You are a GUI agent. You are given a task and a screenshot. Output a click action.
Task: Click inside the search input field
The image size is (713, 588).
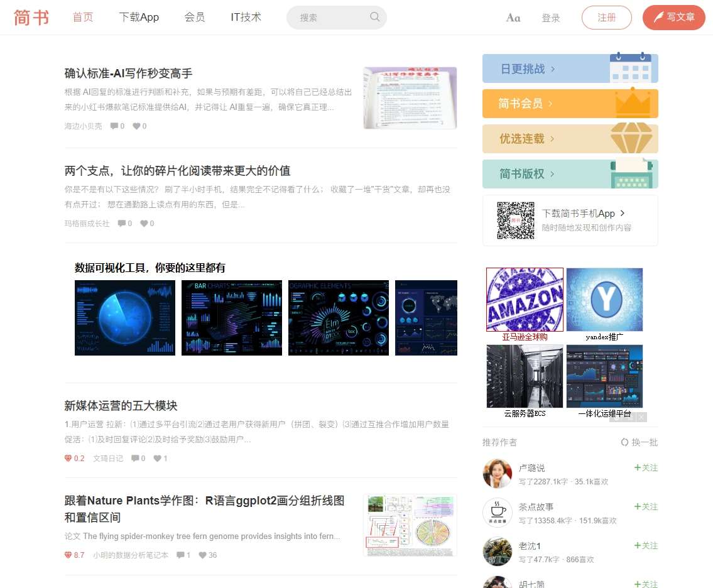tap(327, 17)
